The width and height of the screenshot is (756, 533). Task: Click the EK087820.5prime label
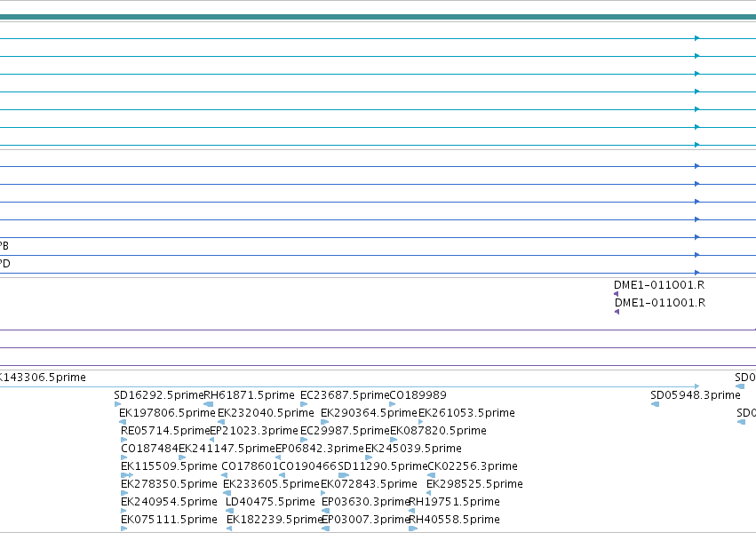438,431
